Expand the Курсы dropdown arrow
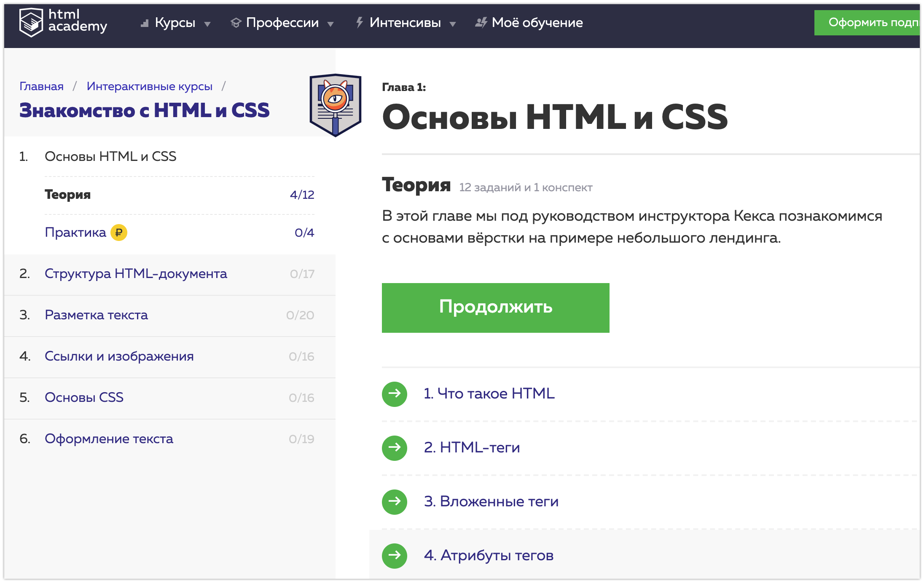 (x=207, y=24)
